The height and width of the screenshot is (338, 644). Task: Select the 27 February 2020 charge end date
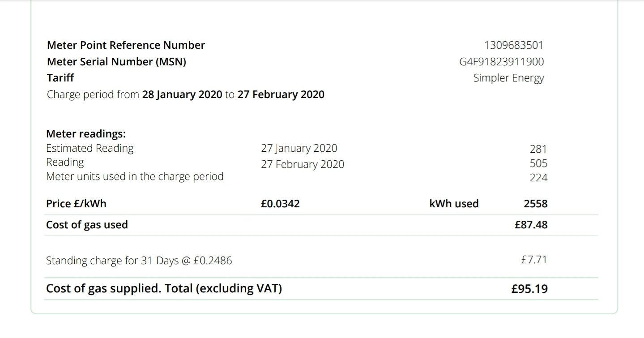281,94
